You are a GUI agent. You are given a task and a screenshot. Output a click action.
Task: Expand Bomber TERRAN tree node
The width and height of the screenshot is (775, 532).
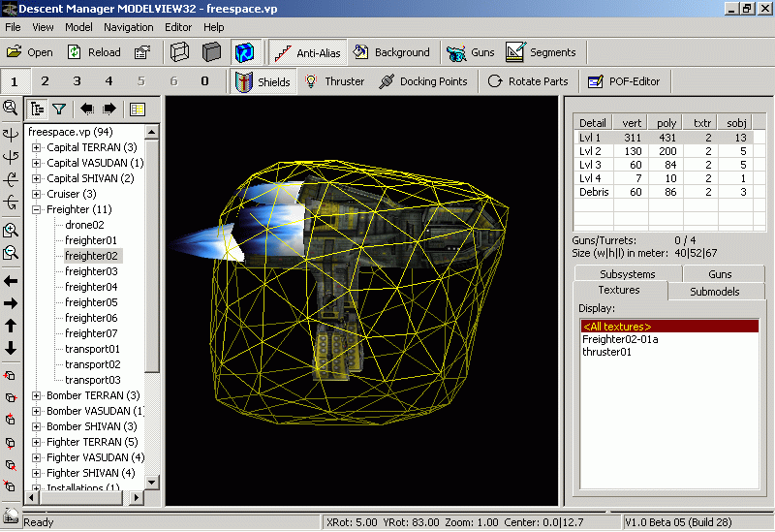[x=36, y=395]
